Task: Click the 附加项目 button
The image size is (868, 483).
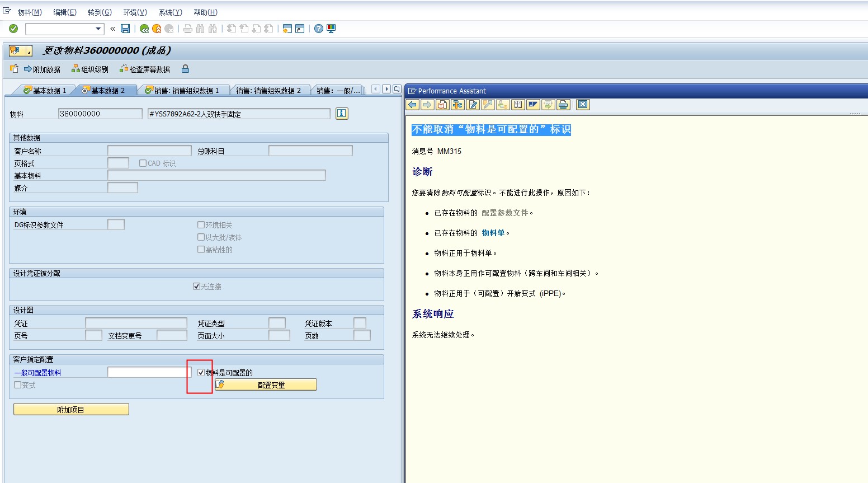Action: (71, 410)
